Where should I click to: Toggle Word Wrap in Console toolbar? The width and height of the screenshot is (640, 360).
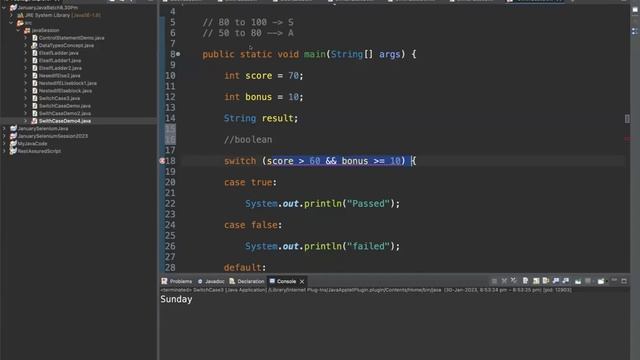546,281
